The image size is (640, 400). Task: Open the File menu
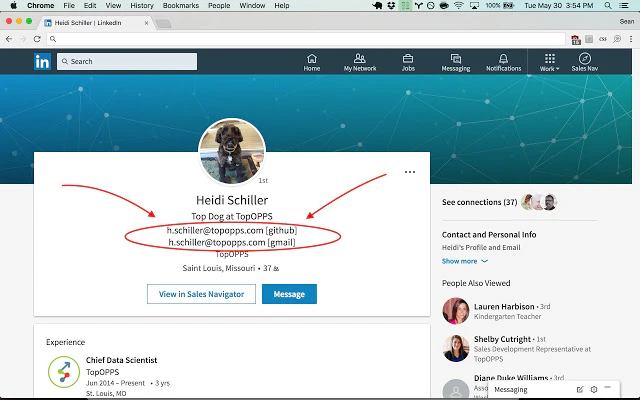pos(69,5)
